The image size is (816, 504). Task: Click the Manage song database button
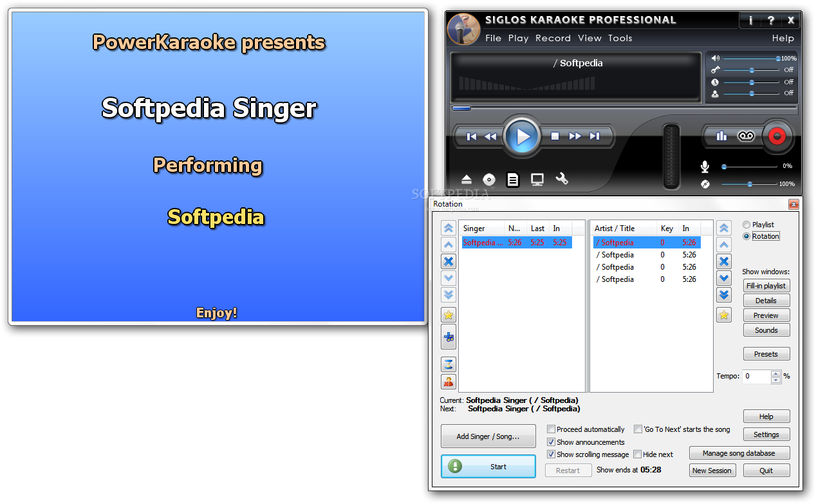point(739,453)
